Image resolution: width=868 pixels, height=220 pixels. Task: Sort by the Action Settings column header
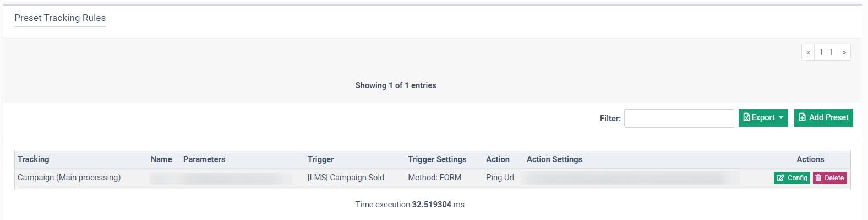pos(554,159)
